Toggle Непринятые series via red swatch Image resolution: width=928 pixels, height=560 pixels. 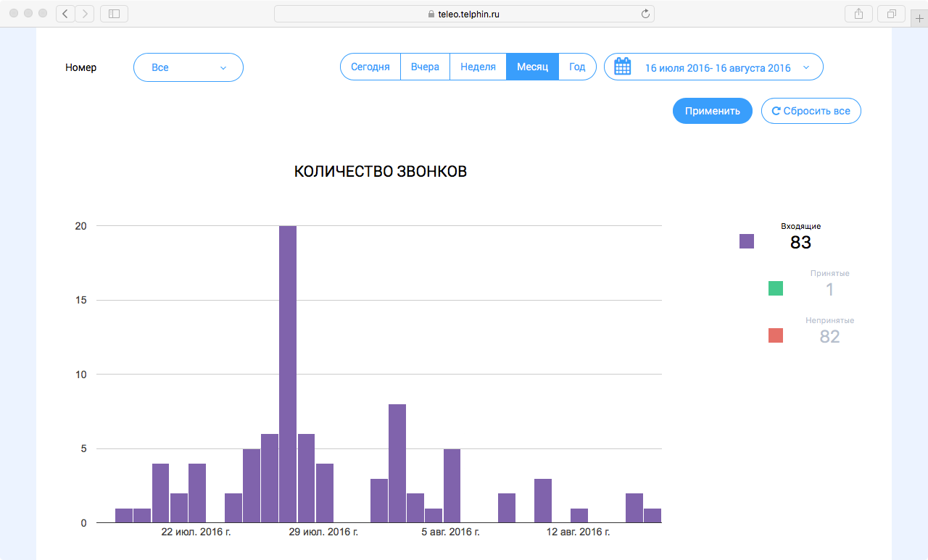tap(776, 335)
